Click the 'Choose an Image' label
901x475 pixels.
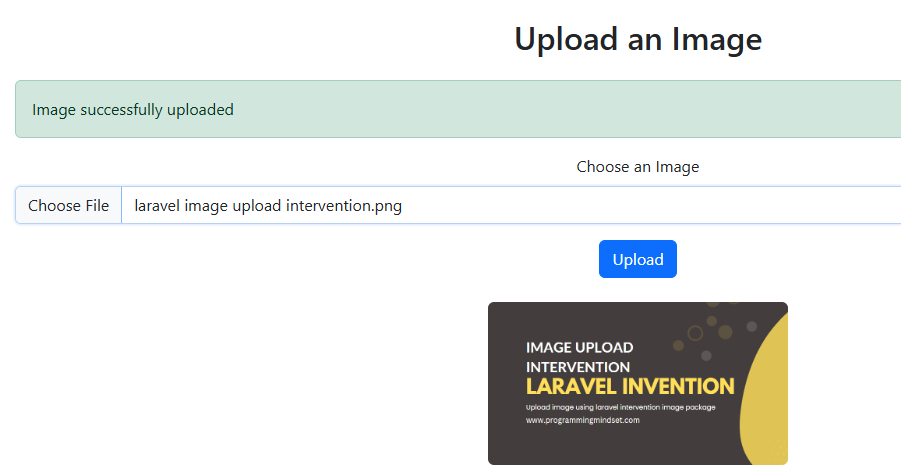click(638, 167)
